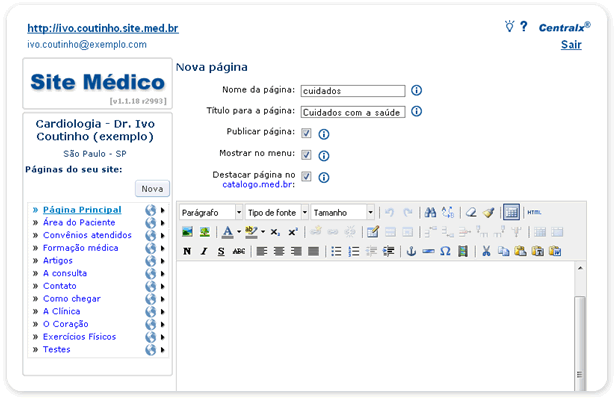Open the find binoculars tool
The image size is (615, 400).
coord(430,212)
